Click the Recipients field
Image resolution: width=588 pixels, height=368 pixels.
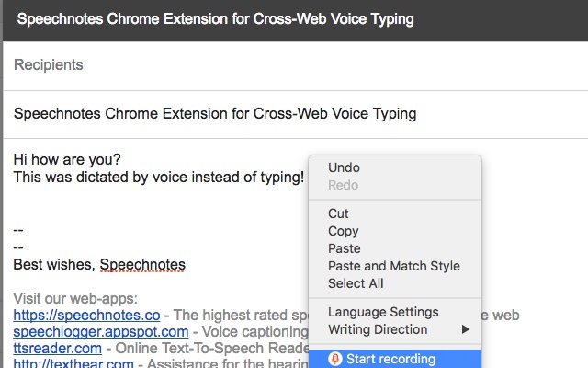tap(296, 65)
